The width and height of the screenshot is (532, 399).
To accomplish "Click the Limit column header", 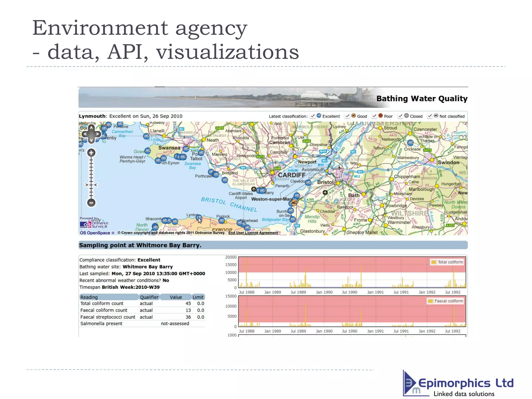I will (x=198, y=297).
